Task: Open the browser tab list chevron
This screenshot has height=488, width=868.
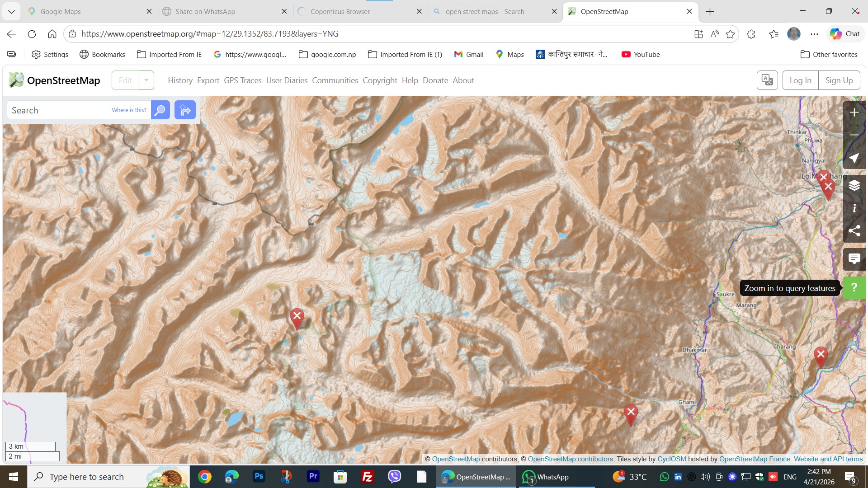Action: click(11, 12)
